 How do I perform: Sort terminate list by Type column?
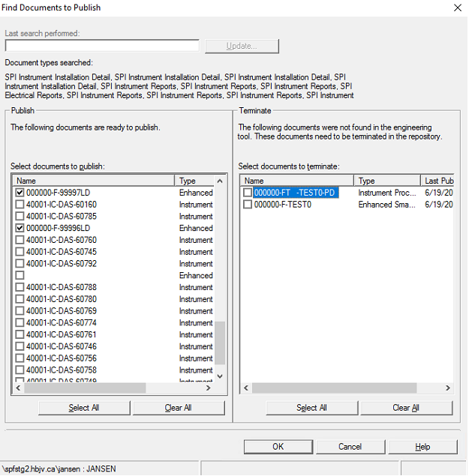tap(387, 181)
